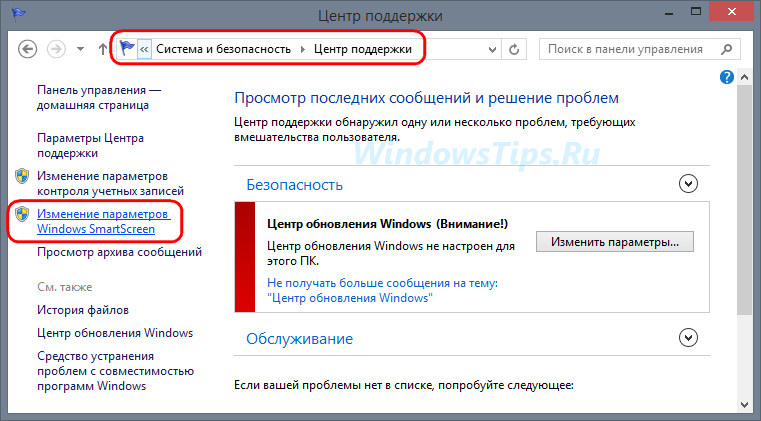Open 'Панель управления — домашняя страница'
This screenshot has width=761, height=421.
(x=99, y=98)
